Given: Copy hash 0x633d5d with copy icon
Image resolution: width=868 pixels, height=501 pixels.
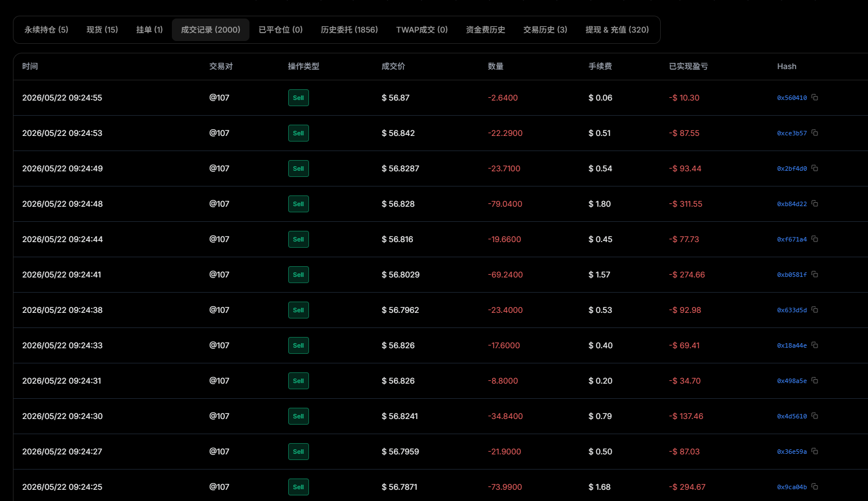Looking at the screenshot, I should (x=815, y=309).
